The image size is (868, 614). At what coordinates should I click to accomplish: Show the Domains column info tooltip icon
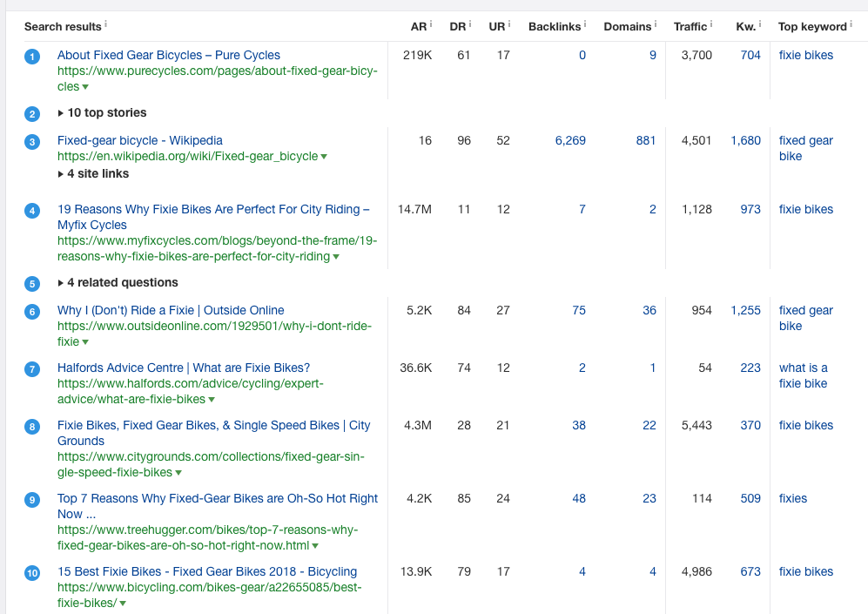(x=656, y=24)
